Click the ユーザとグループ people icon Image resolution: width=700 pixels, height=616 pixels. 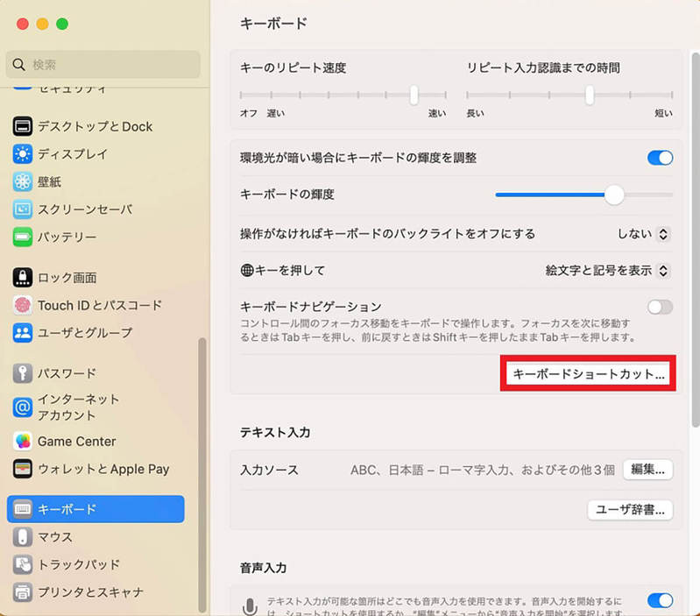click(22, 333)
